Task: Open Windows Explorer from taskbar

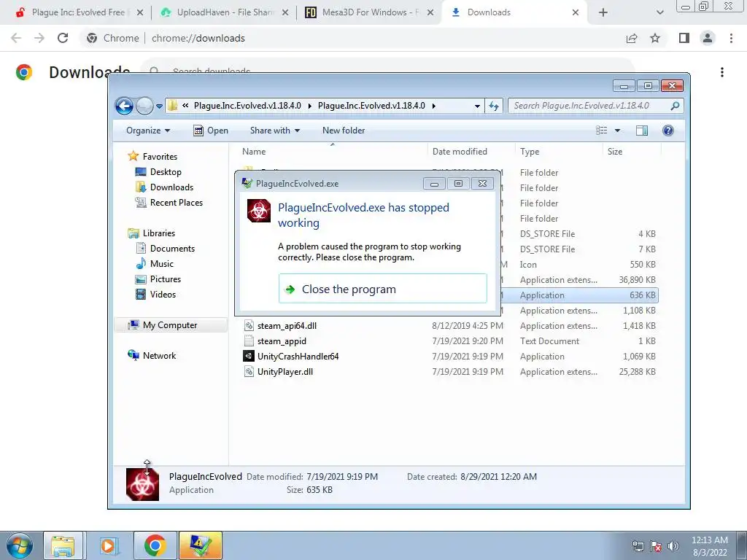Action: coord(63,545)
